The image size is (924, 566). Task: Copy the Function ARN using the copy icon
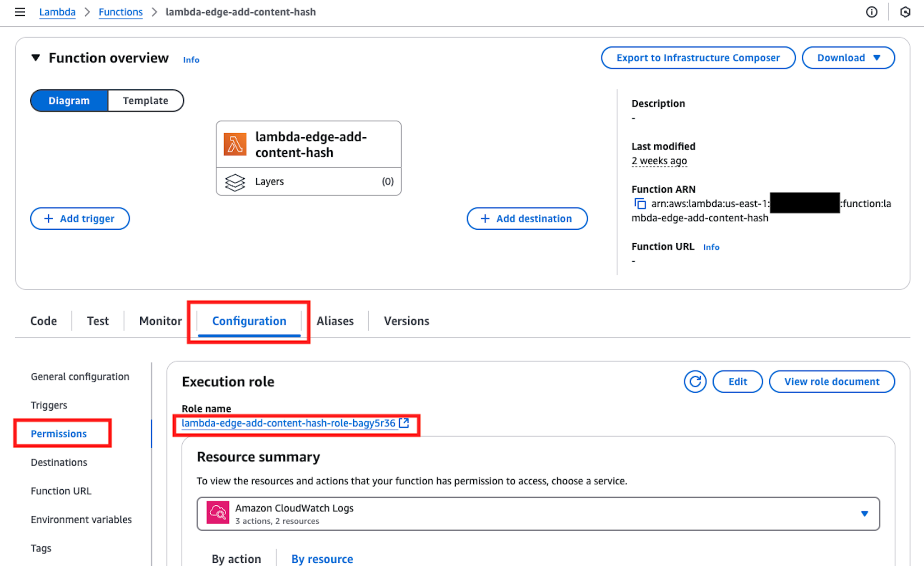pyautogui.click(x=640, y=204)
